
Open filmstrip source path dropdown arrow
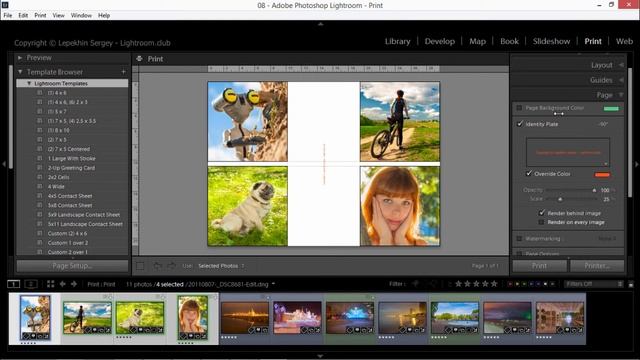click(x=273, y=284)
